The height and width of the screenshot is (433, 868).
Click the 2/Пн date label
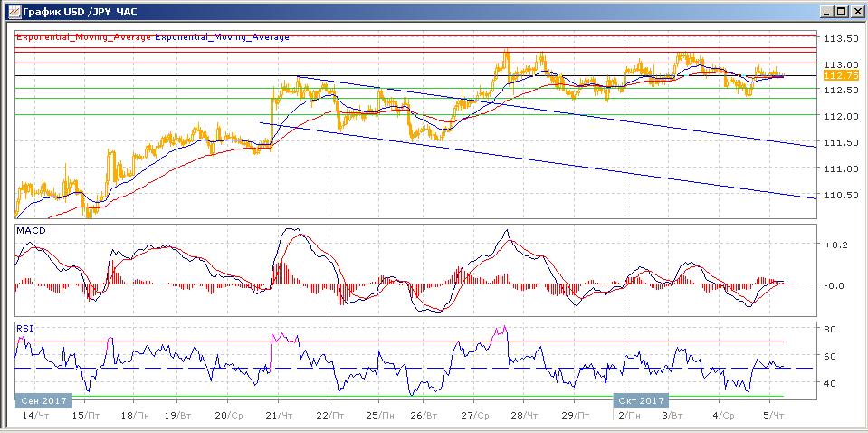(631, 415)
